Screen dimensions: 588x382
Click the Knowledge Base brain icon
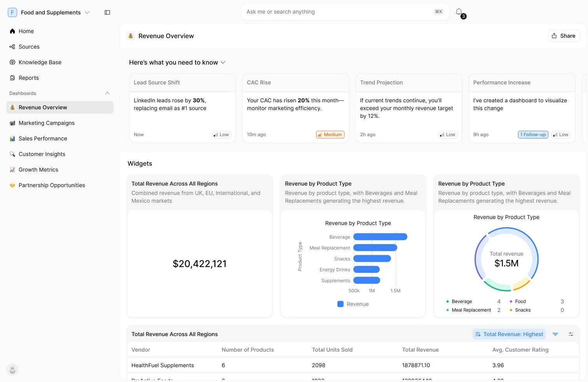point(12,62)
